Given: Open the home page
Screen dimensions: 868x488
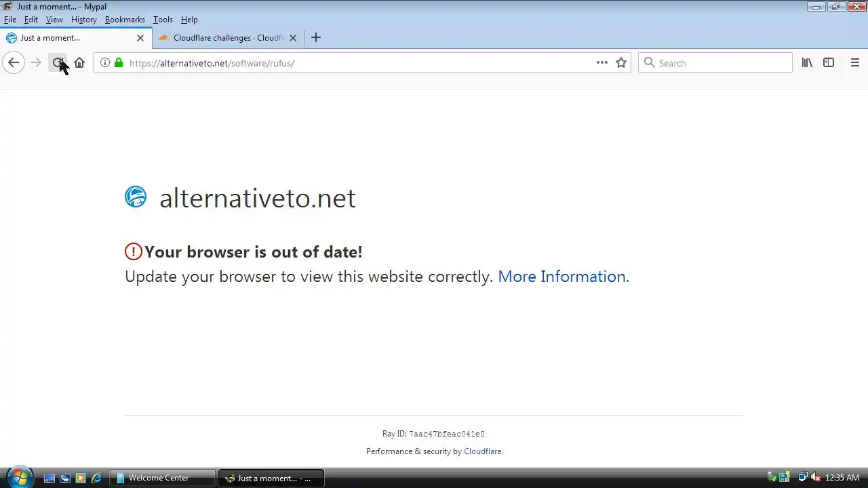Looking at the screenshot, I should (x=79, y=63).
